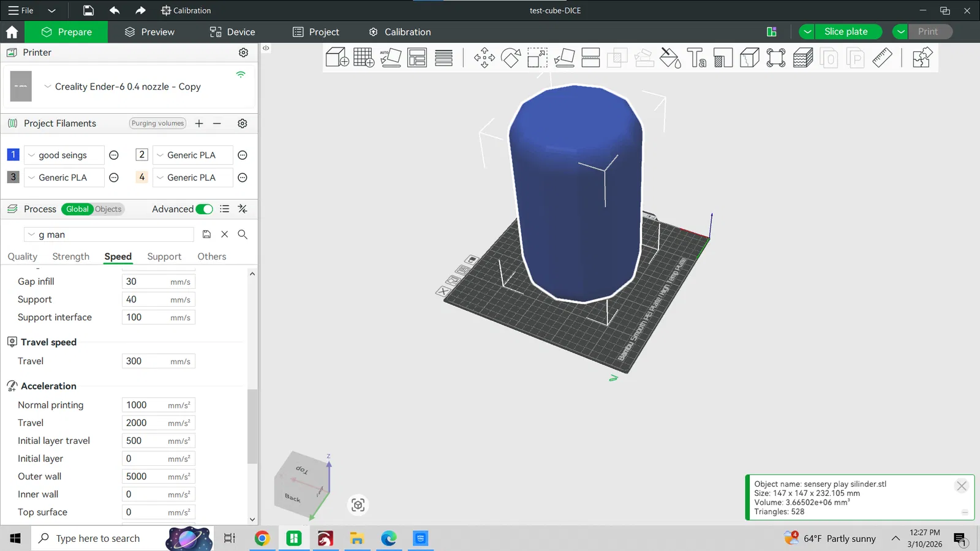Open the good seings filament dropdown
This screenshot has width=980, height=551.
coord(63,156)
